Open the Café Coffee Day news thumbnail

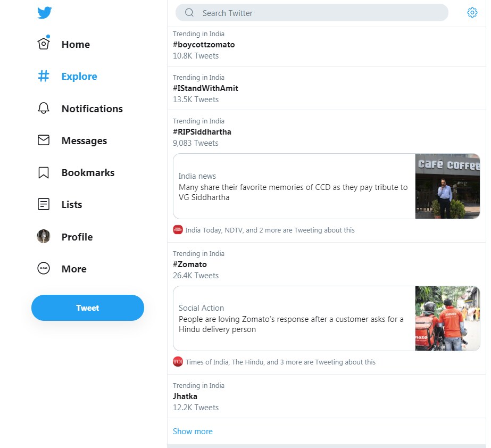pyautogui.click(x=447, y=186)
